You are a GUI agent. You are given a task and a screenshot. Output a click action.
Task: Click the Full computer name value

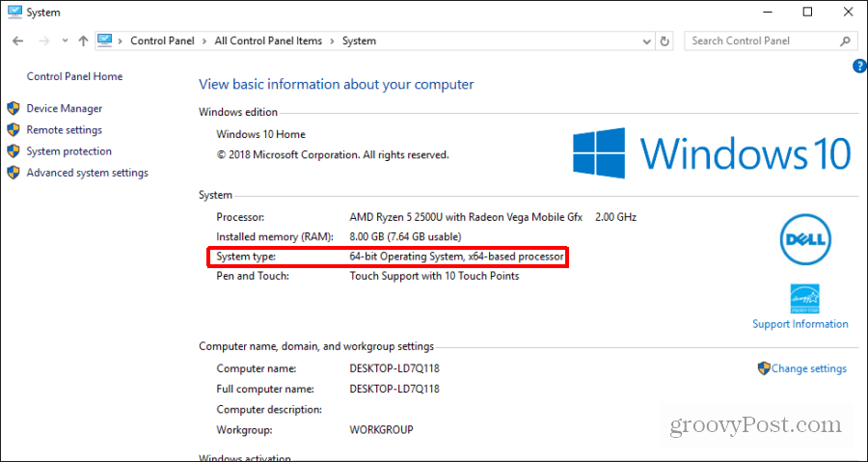tap(394, 389)
